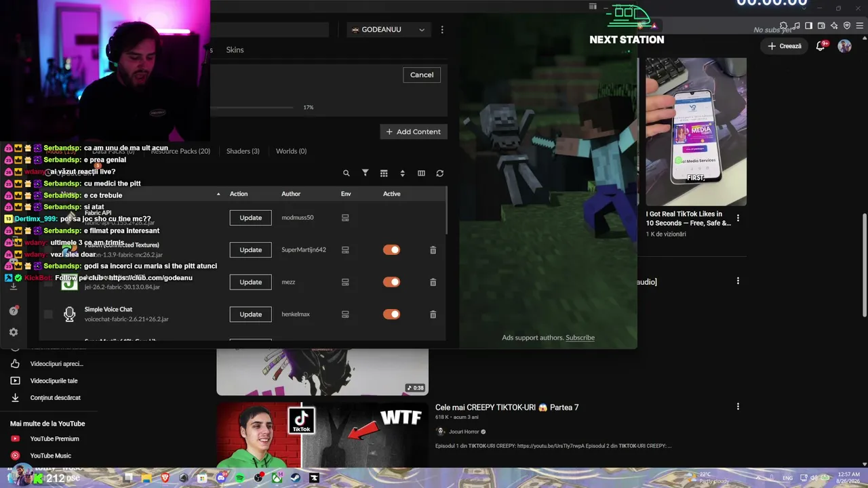The height and width of the screenshot is (488, 868).
Task: Open more options for TikTok Likes video
Action: [738, 218]
